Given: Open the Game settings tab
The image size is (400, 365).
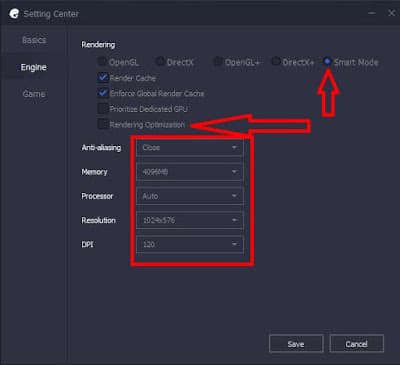Looking at the screenshot, I should 34,94.
